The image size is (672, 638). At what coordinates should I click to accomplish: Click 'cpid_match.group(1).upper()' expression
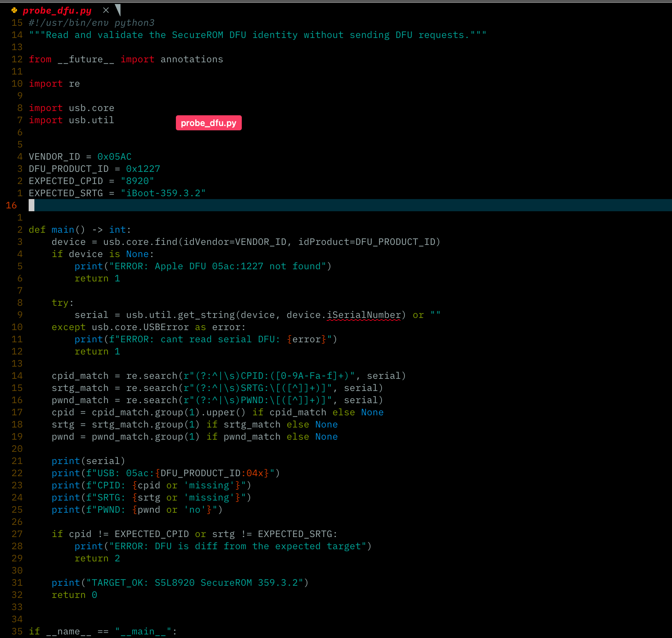[x=169, y=412]
